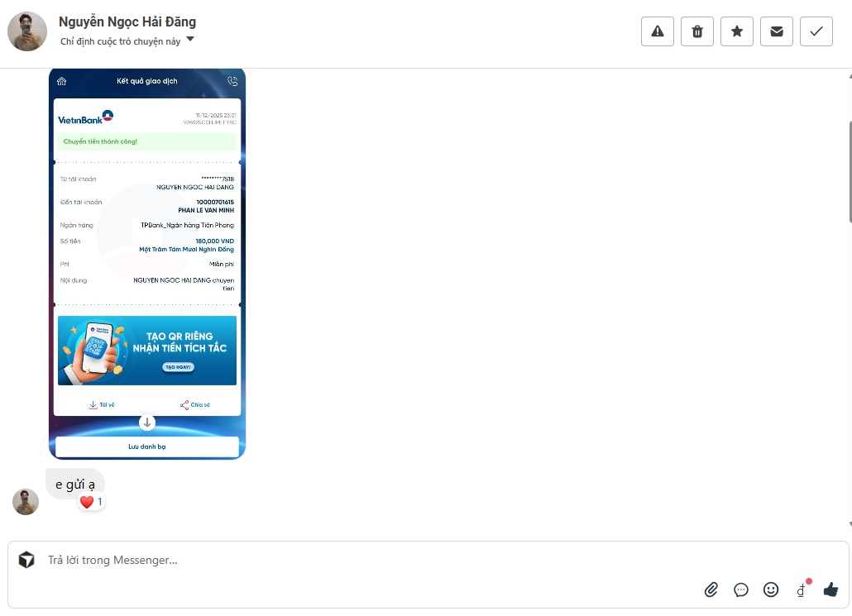Screen dimensions: 852x616
Task: Click 'Tải về' in receipt image
Action: pos(102,404)
